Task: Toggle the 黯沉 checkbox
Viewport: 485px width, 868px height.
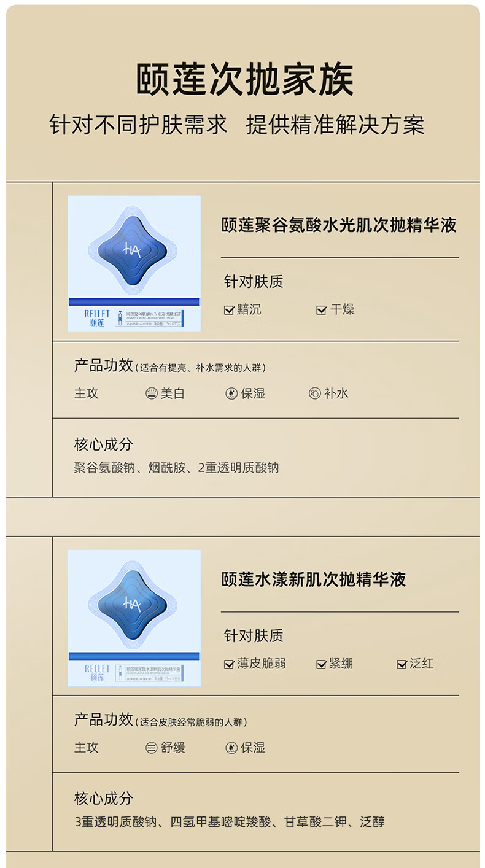Action: tap(229, 310)
